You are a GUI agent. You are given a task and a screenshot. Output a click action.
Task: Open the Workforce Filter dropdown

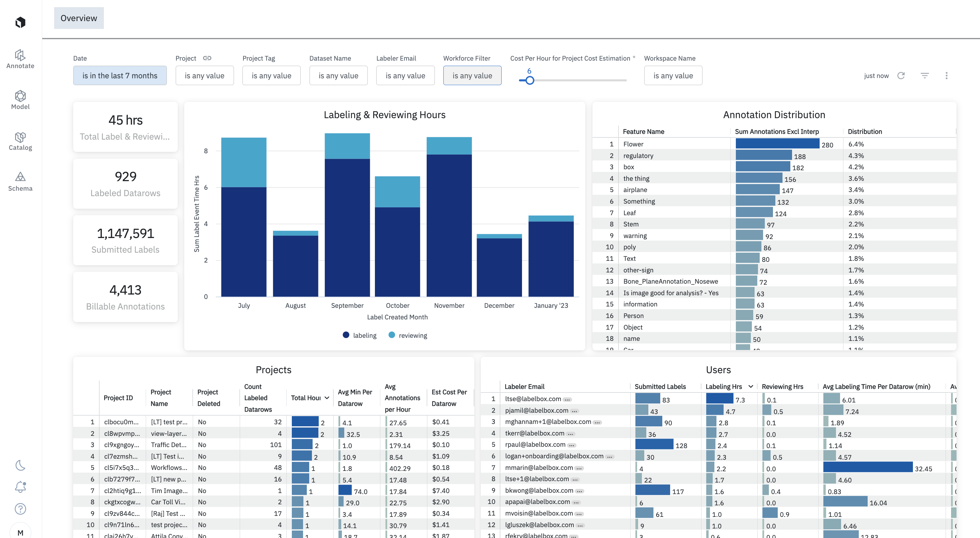pos(472,75)
